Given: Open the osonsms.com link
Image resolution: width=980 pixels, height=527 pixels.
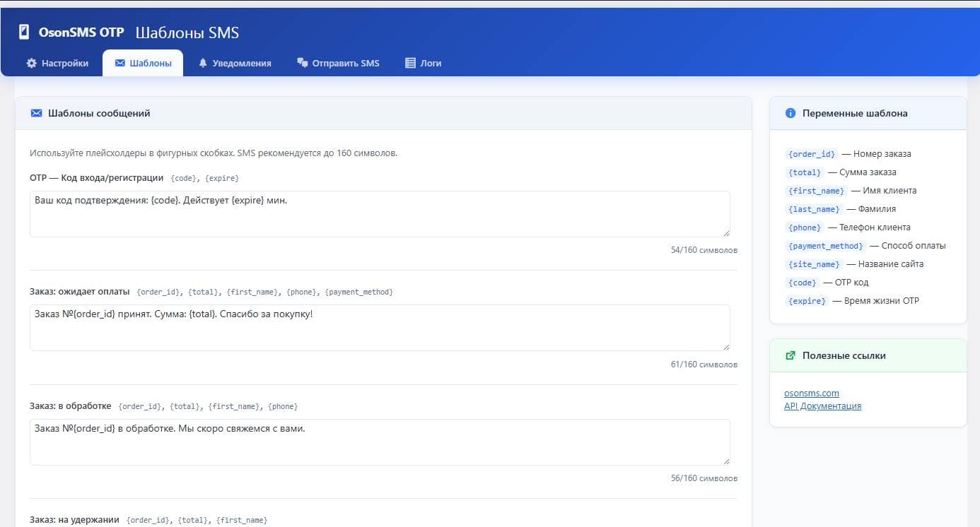Looking at the screenshot, I should tap(811, 393).
